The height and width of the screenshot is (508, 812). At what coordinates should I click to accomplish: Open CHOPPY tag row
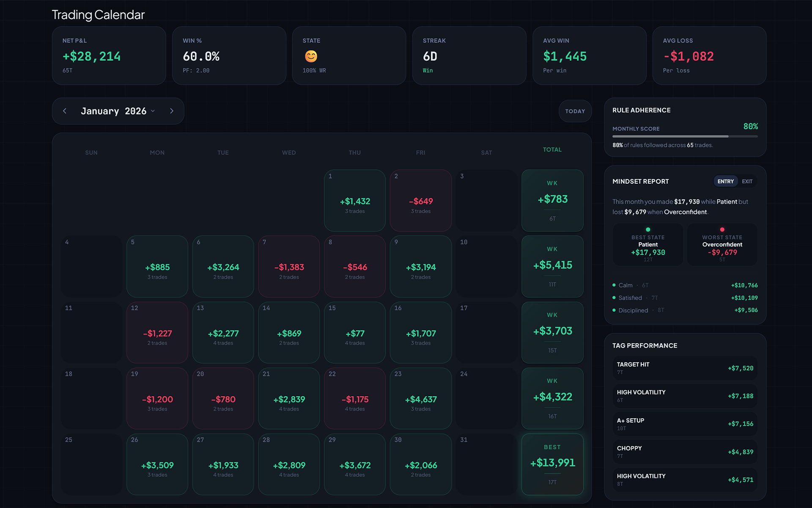coord(685,452)
